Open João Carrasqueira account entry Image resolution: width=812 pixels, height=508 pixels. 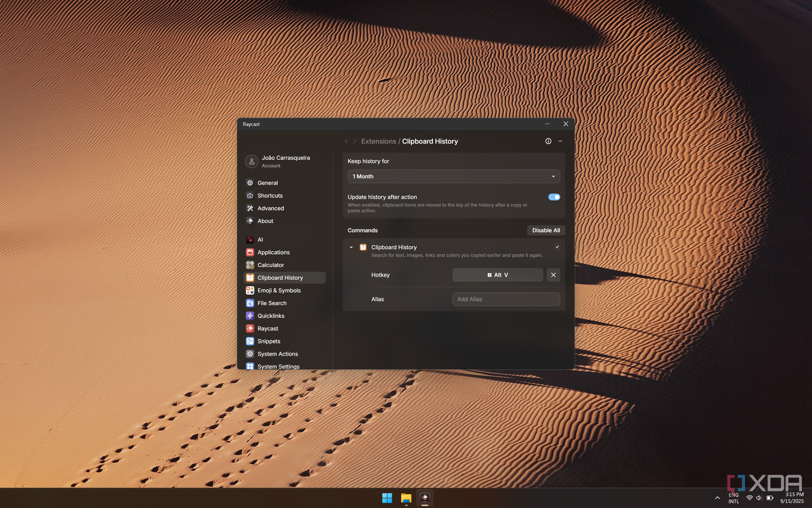pyautogui.click(x=284, y=161)
